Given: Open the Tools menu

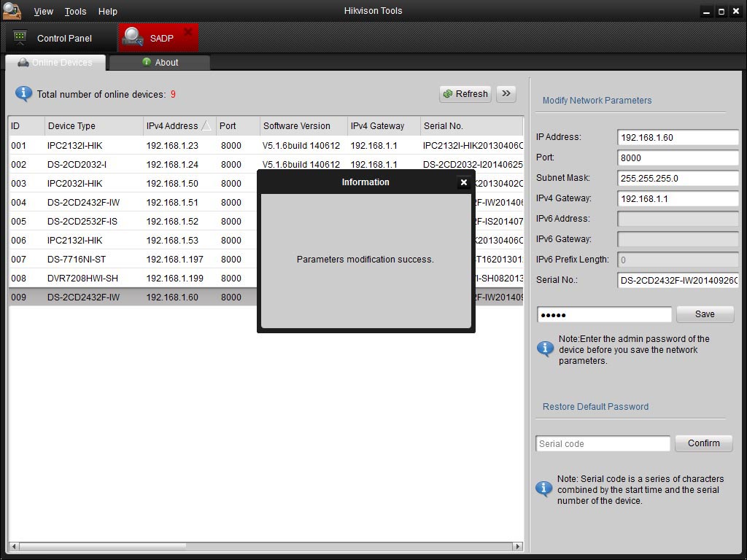Looking at the screenshot, I should coord(75,11).
